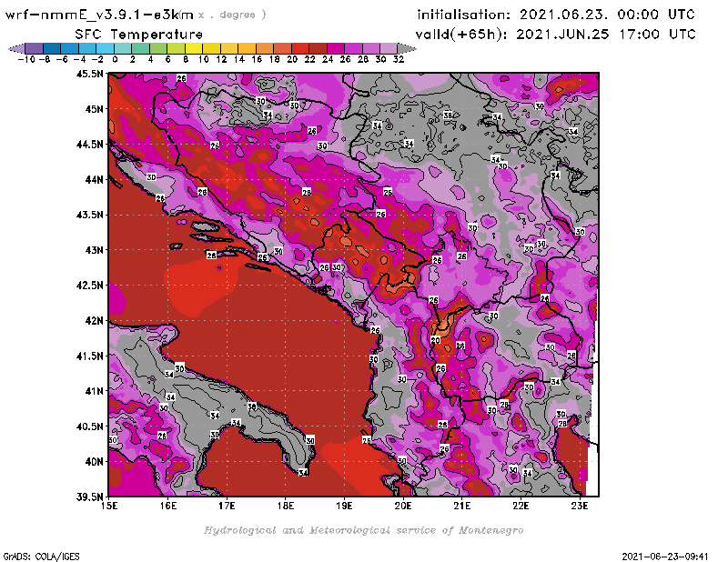Click the 21E longitude axis label
Viewport: 728px width, 562px height.
462,506
